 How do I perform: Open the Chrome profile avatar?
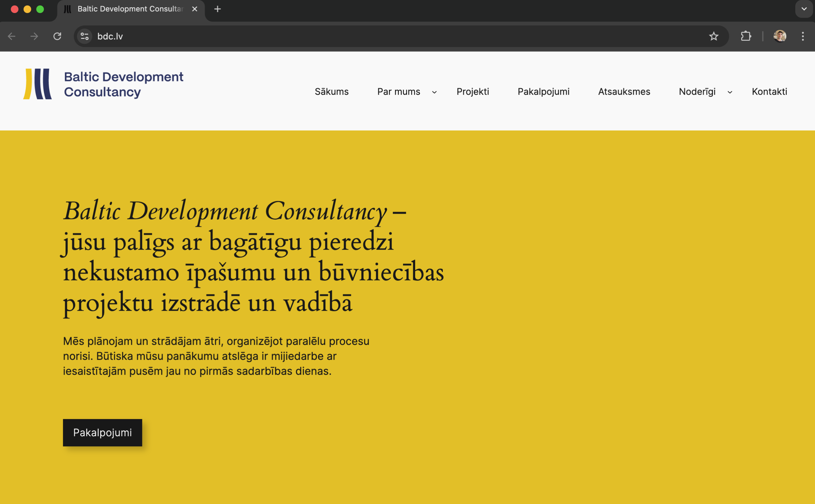779,36
